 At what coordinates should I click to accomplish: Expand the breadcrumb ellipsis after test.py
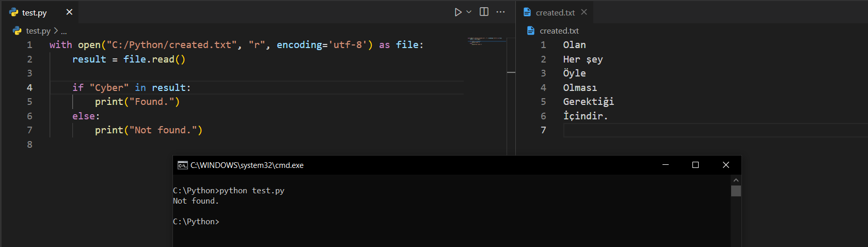(64, 31)
